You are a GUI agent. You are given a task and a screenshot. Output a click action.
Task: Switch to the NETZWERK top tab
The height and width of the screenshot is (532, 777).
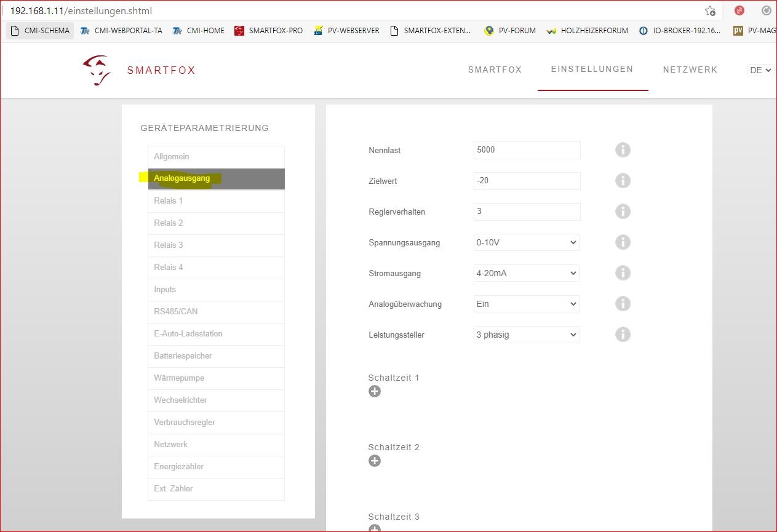tap(690, 70)
